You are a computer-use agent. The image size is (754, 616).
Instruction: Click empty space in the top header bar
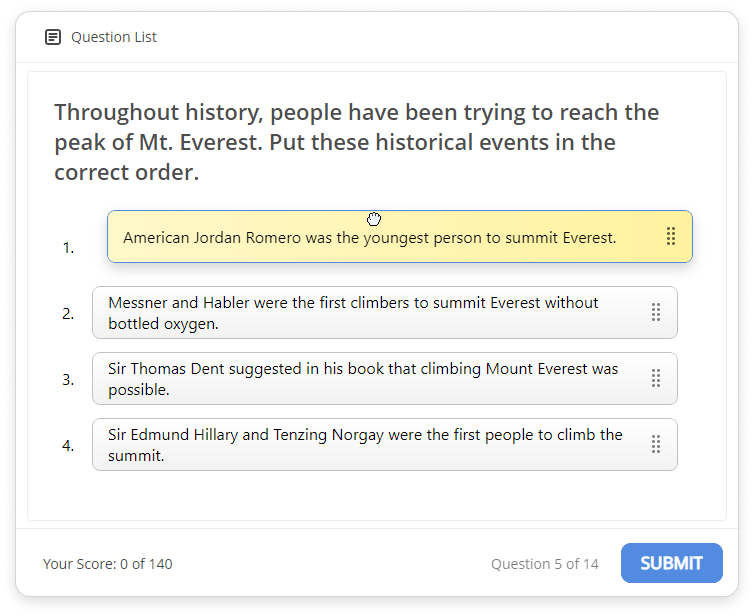click(x=450, y=37)
